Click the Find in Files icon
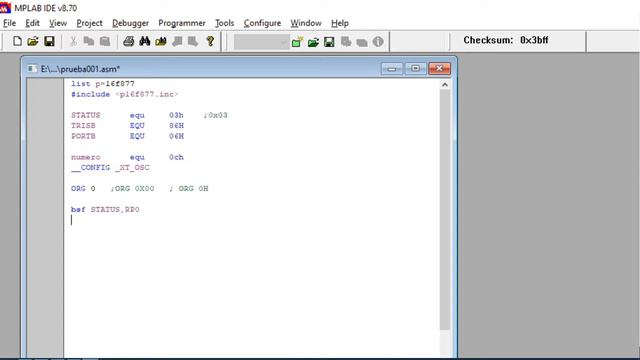This screenshot has height=360, width=640. (161, 41)
